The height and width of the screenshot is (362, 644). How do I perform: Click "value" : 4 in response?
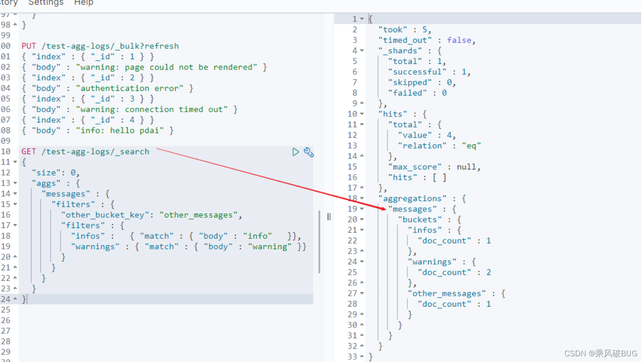click(427, 135)
